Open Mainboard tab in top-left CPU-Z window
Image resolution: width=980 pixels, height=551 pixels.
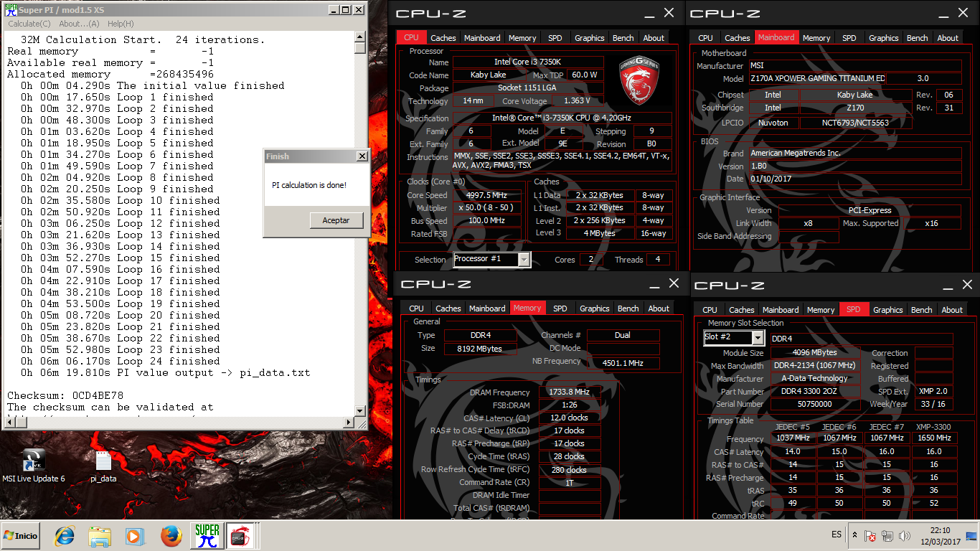[x=482, y=38]
